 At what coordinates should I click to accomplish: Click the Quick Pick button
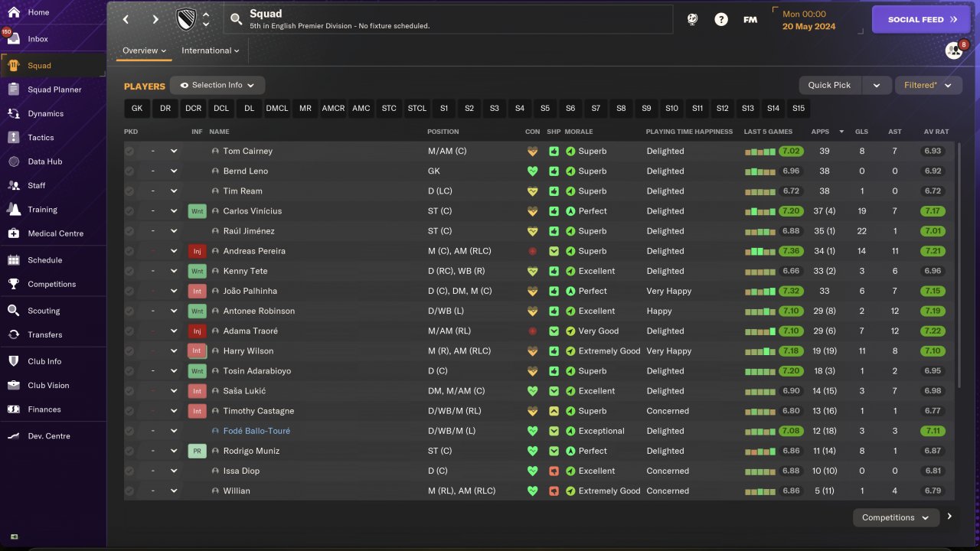point(830,85)
